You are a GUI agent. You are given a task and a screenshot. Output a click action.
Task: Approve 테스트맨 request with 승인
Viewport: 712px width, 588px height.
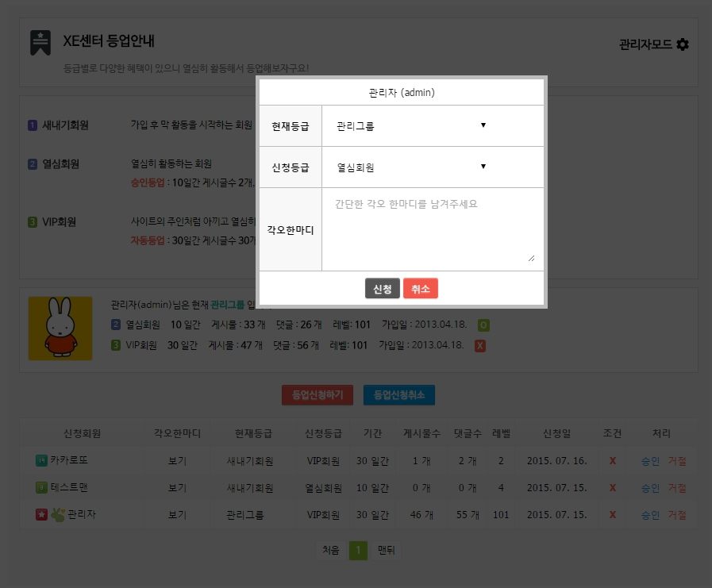pyautogui.click(x=650, y=488)
